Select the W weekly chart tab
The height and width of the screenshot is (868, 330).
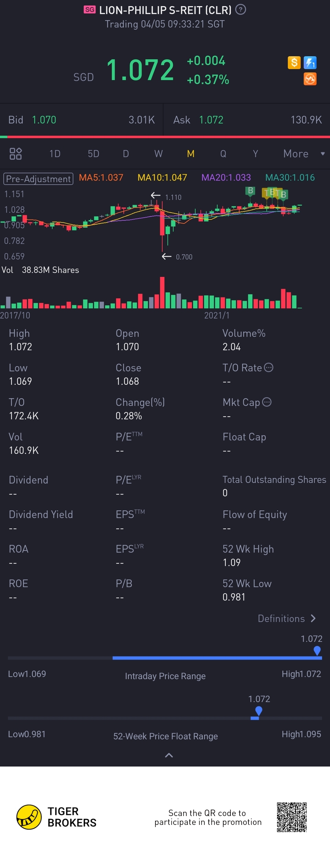(158, 154)
